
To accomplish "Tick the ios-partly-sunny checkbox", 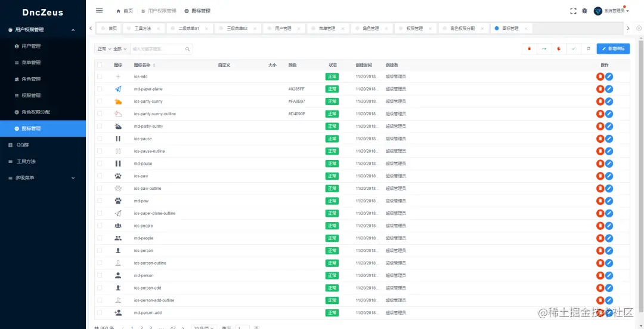I will point(100,101).
